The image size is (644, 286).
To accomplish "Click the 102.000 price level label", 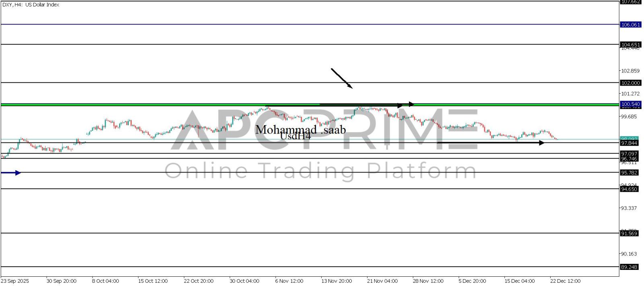I will tap(630, 83).
